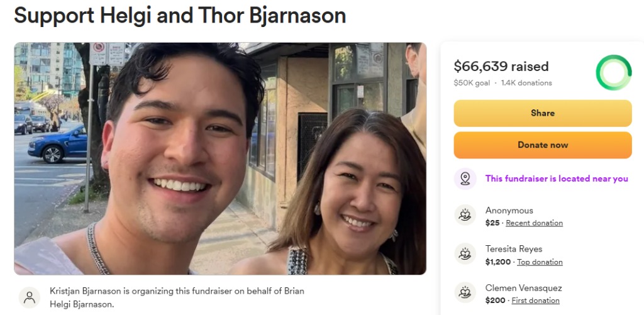This screenshot has height=315, width=644.
Task: Open the main fundraiser photo
Action: [220, 158]
